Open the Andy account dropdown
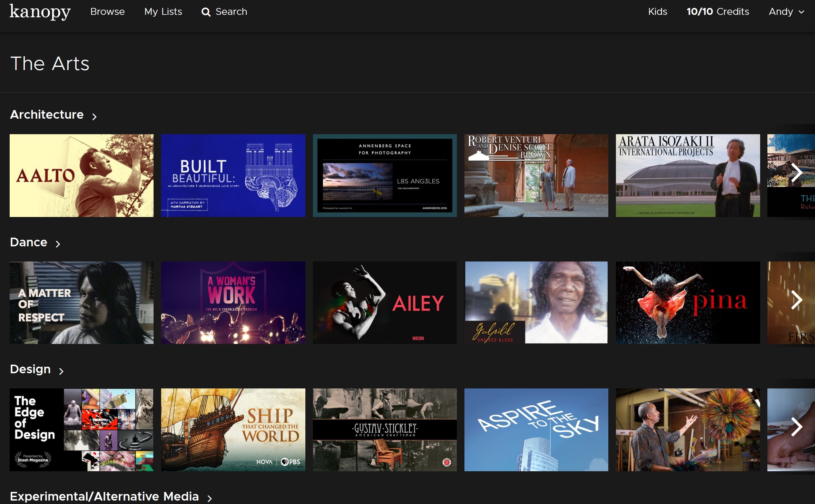 pos(786,12)
